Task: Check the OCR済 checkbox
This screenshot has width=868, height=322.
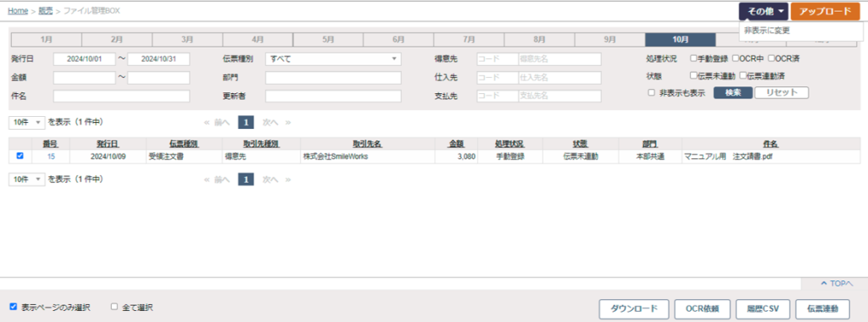Action: [771, 58]
